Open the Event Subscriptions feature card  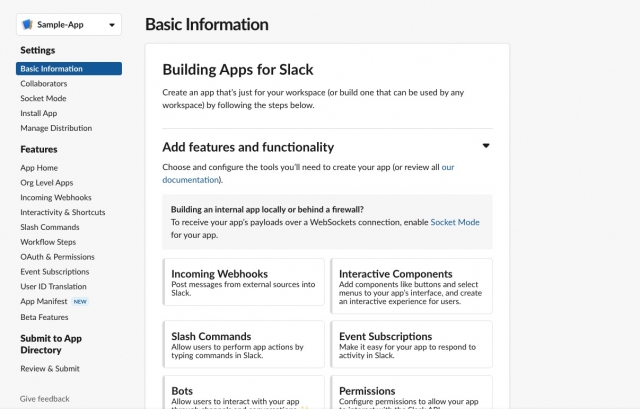411,344
